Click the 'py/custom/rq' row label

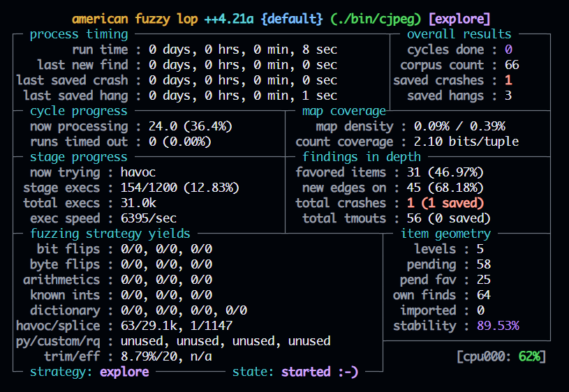[x=58, y=341]
